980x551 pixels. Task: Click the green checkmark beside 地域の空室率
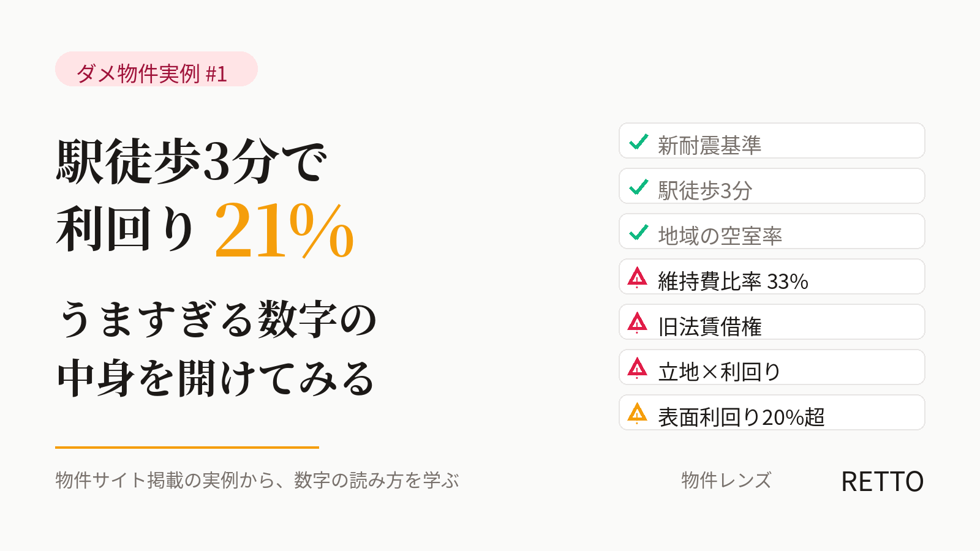[x=638, y=233]
